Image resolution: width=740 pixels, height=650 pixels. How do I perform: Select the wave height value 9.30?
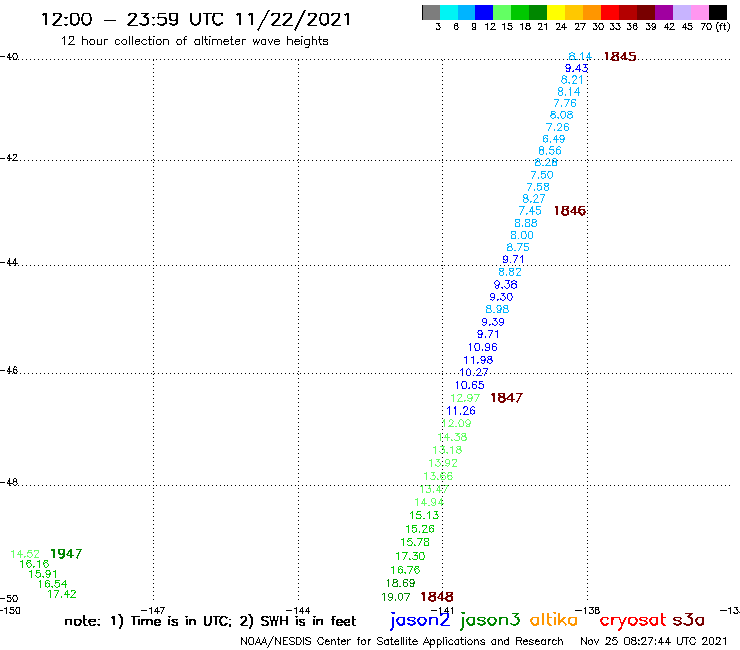501,297
